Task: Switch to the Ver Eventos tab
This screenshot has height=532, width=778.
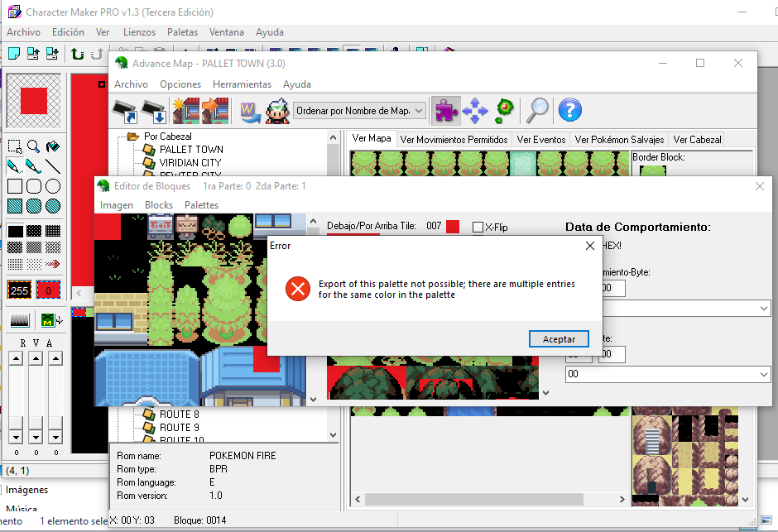Action: point(541,140)
